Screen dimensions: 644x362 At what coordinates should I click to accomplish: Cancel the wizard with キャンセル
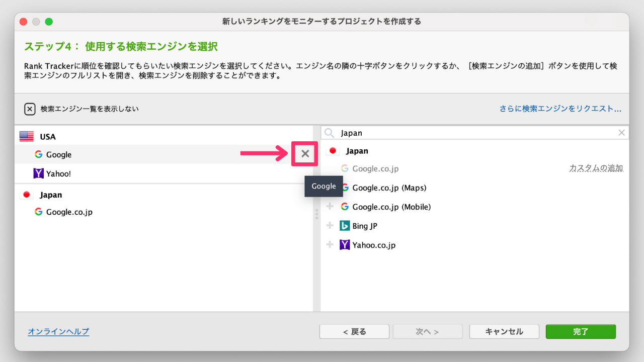504,332
